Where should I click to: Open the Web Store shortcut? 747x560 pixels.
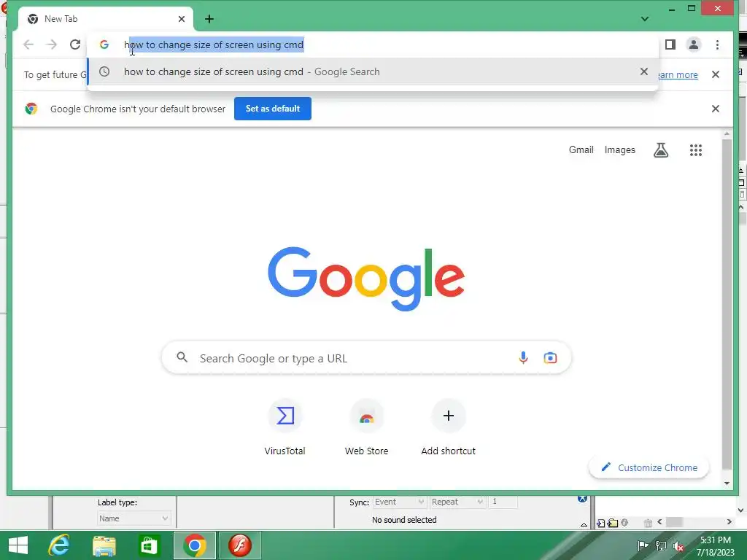pyautogui.click(x=366, y=427)
